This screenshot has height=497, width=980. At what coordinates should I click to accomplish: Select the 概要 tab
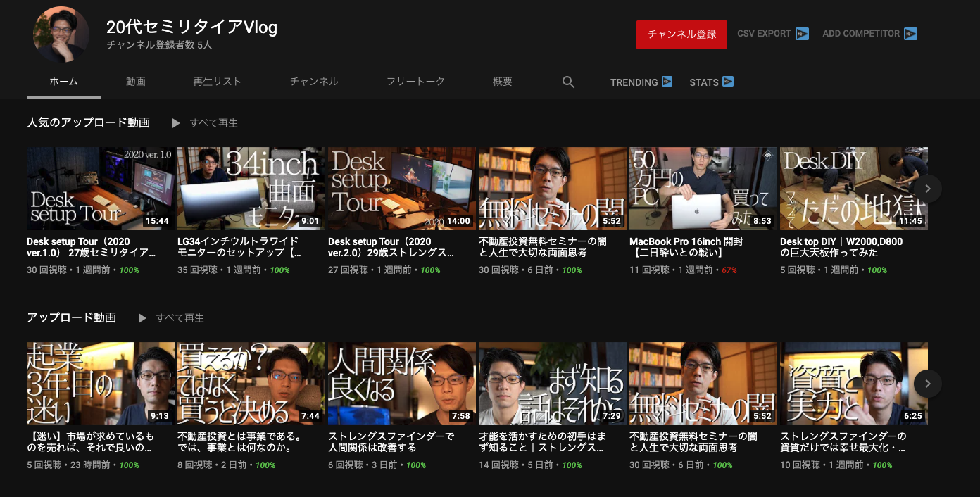[503, 82]
